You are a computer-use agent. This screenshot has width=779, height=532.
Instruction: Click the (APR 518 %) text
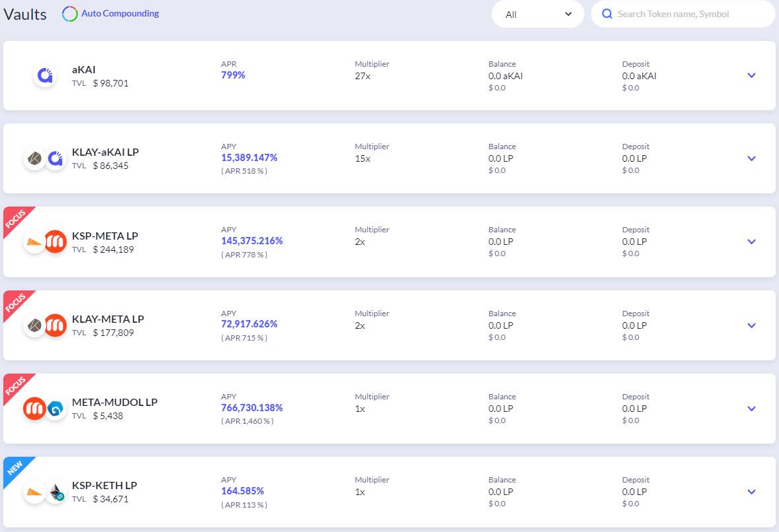[244, 171]
